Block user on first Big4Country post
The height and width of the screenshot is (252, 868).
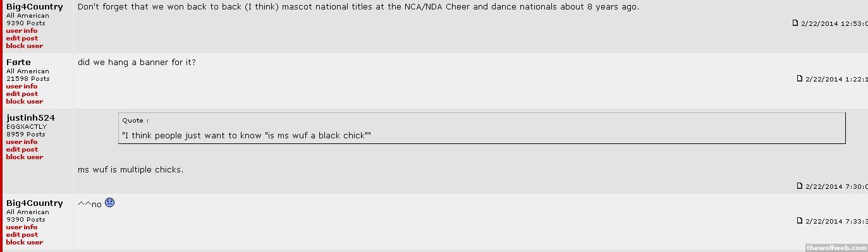(x=25, y=45)
